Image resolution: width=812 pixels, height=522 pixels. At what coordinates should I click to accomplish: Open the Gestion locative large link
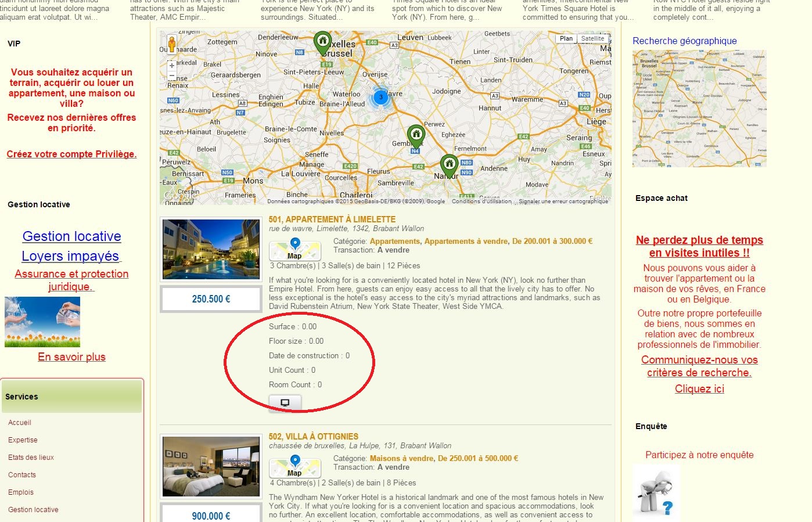71,236
